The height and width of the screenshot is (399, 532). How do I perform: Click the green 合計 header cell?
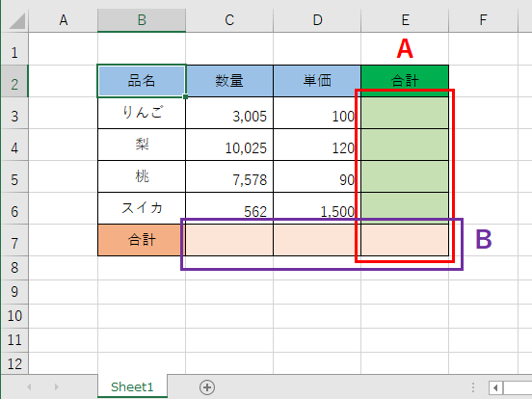405,81
